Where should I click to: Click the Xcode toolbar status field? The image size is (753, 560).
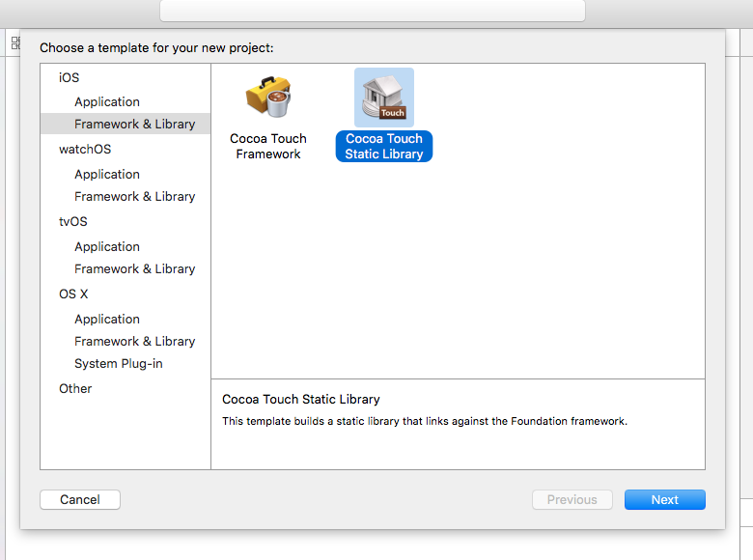[x=373, y=11]
